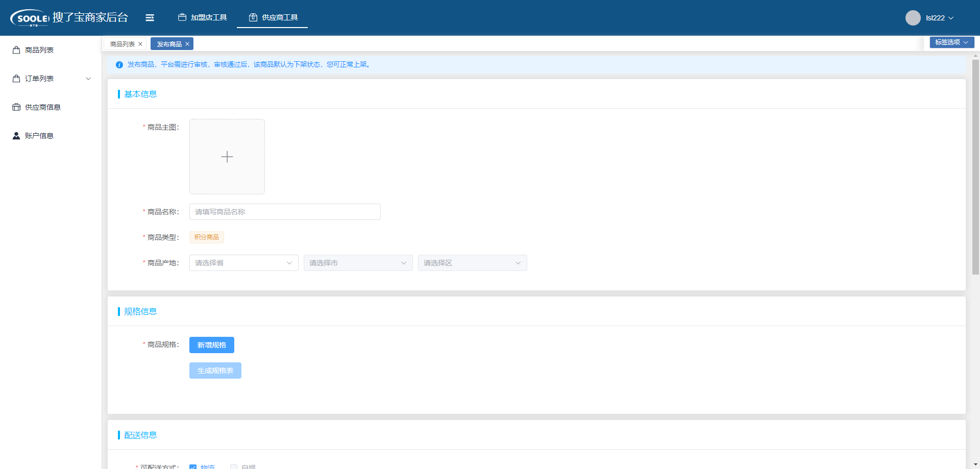
Task: Click the SOOLE logo
Action: click(x=30, y=18)
